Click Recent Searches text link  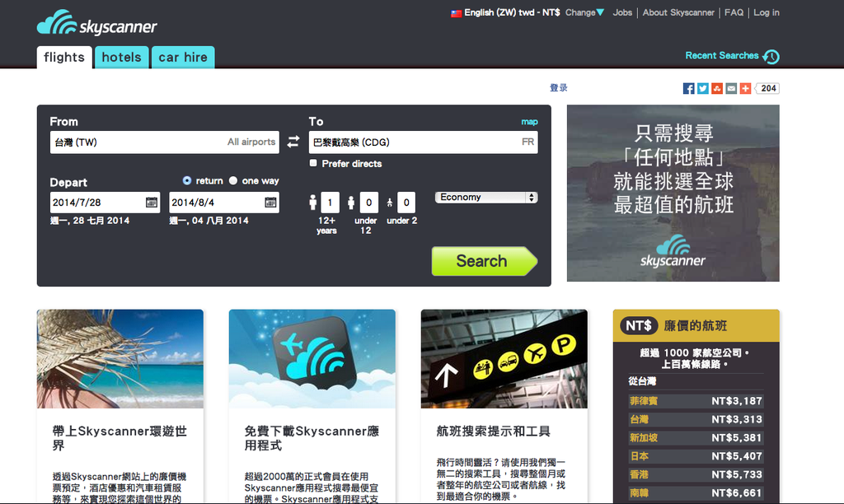click(x=721, y=55)
